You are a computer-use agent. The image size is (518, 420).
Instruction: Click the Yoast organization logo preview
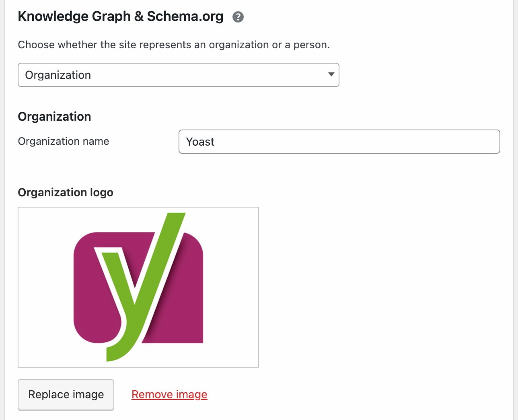point(138,287)
